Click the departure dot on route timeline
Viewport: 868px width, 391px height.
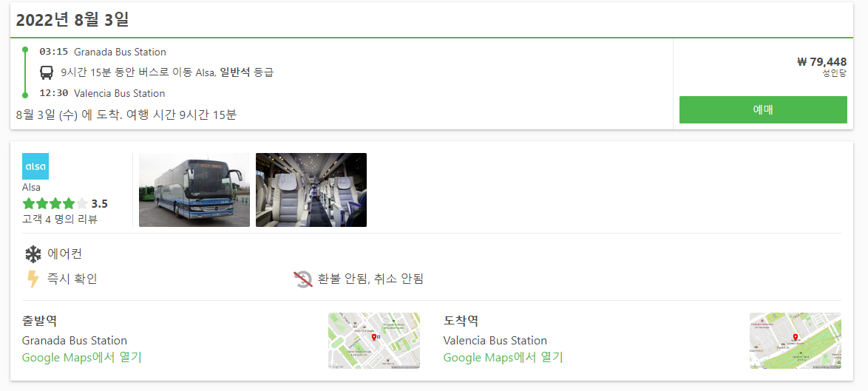point(25,50)
